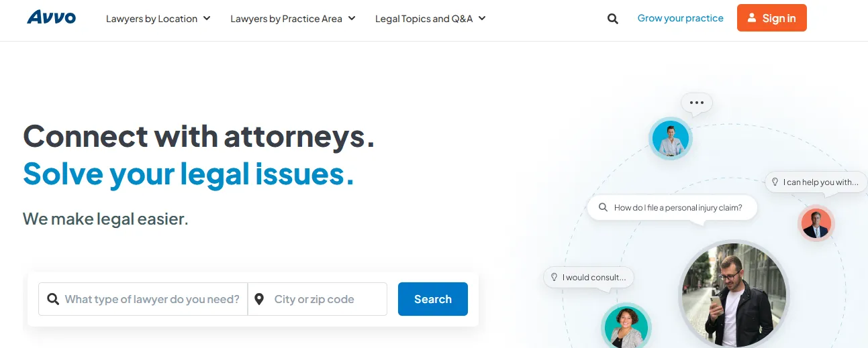Click the lightbulb in "I can help you with..." bubble

click(x=775, y=182)
